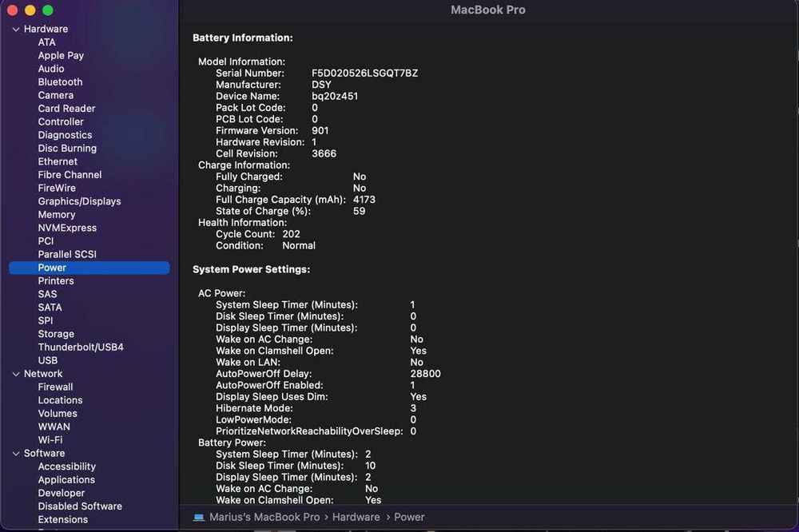
Task: Click device name bq20z451
Action: (x=335, y=96)
